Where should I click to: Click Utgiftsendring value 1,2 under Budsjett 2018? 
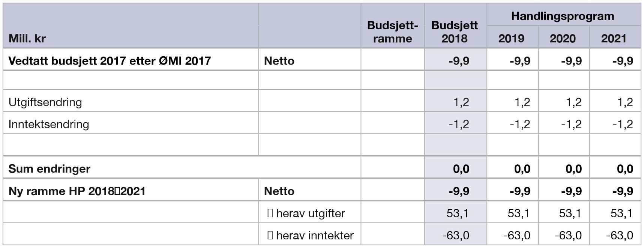pos(461,102)
